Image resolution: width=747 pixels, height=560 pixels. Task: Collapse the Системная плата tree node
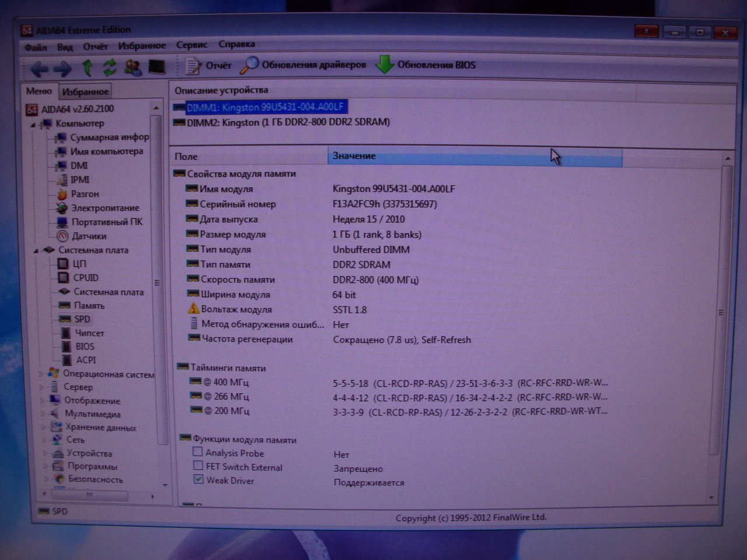[36, 251]
